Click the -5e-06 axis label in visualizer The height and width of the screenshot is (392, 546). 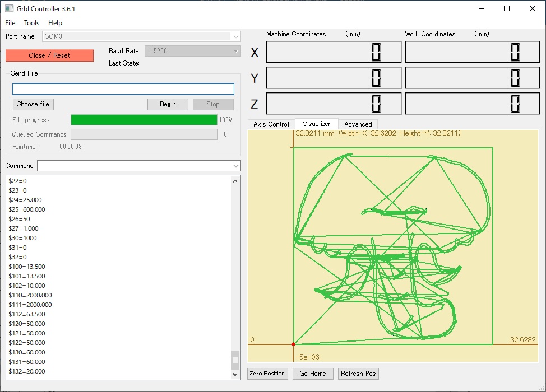click(307, 357)
